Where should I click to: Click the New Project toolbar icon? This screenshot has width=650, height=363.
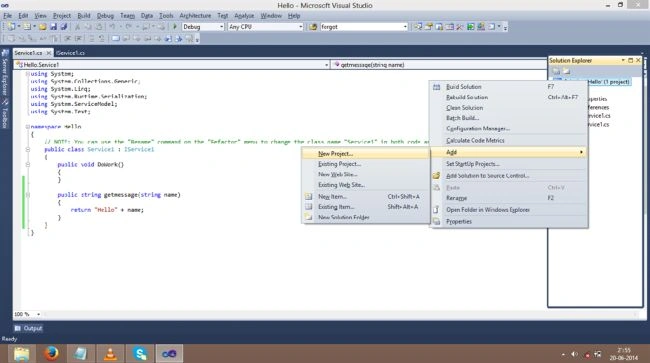click(x=11, y=27)
